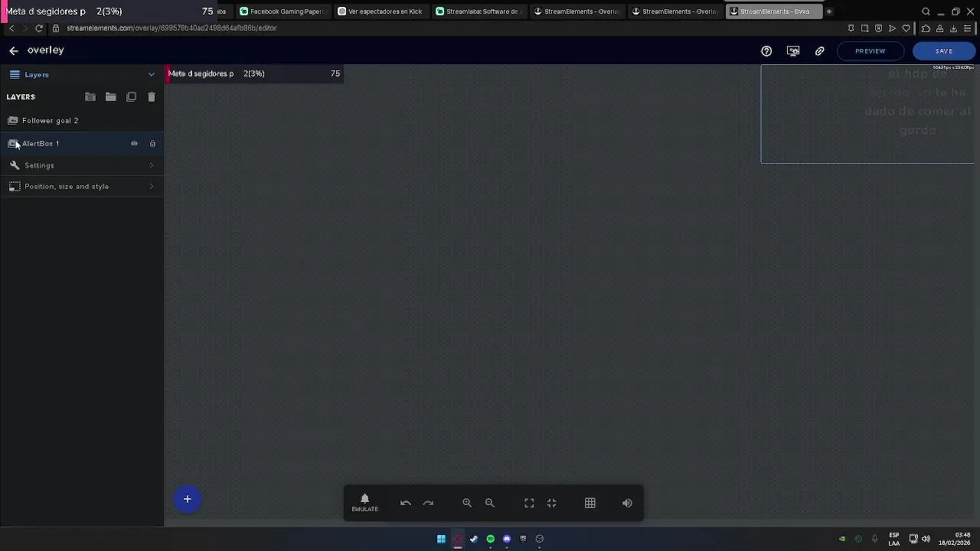
Task: Click the ESP LAA language indicator
Action: 894,539
